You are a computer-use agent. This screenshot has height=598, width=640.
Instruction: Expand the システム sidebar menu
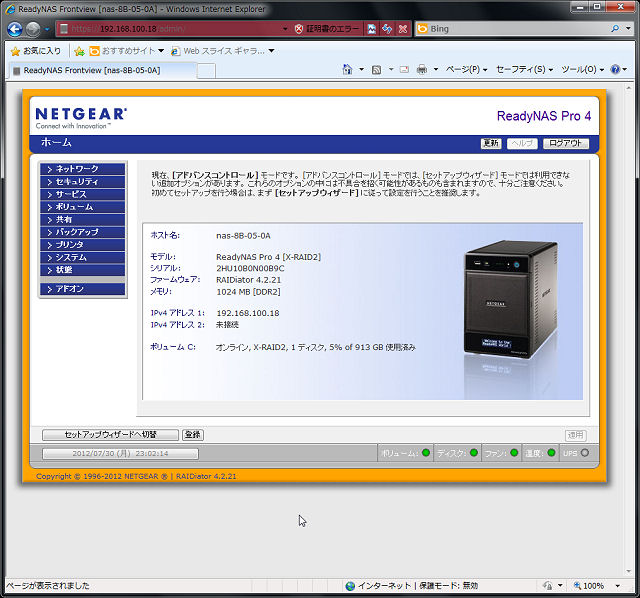click(82, 258)
